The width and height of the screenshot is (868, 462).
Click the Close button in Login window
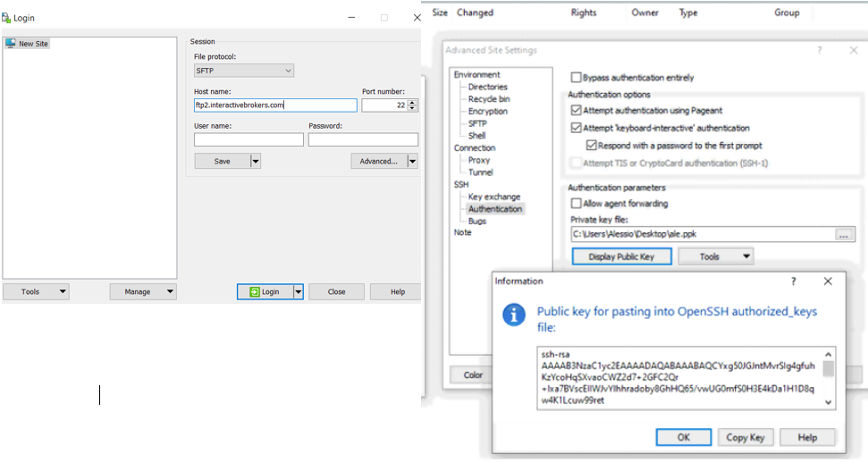pos(337,291)
